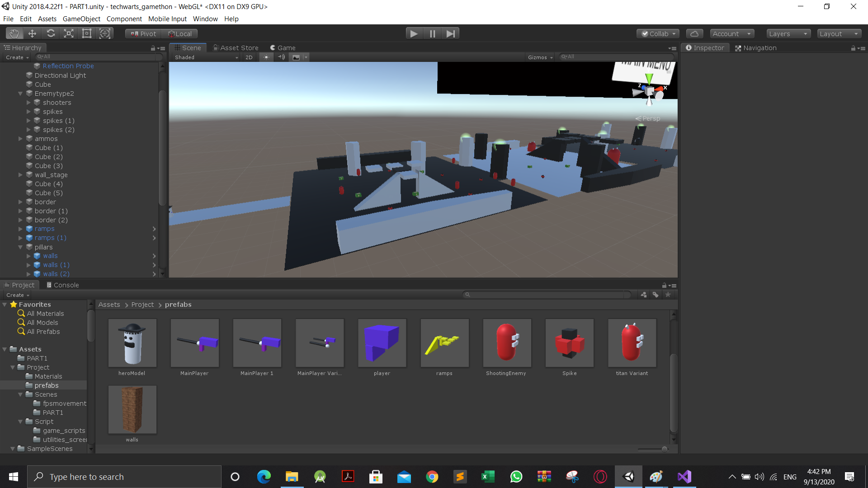Open the Layers dropdown
This screenshot has width=868, height=488.
788,33
